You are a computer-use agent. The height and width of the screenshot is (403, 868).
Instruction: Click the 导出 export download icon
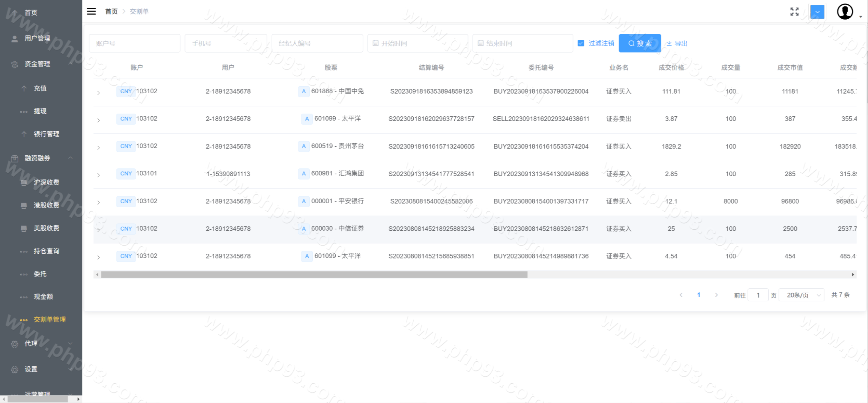click(x=669, y=43)
